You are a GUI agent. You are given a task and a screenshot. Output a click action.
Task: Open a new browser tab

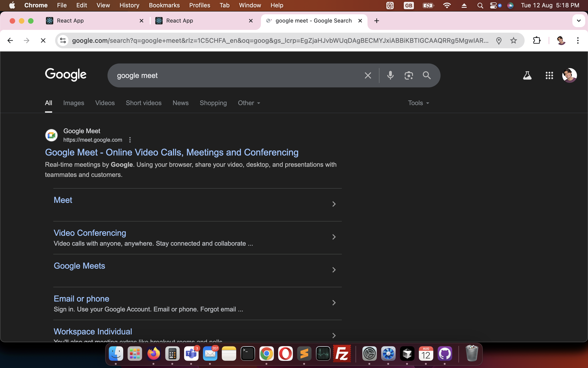point(377,21)
